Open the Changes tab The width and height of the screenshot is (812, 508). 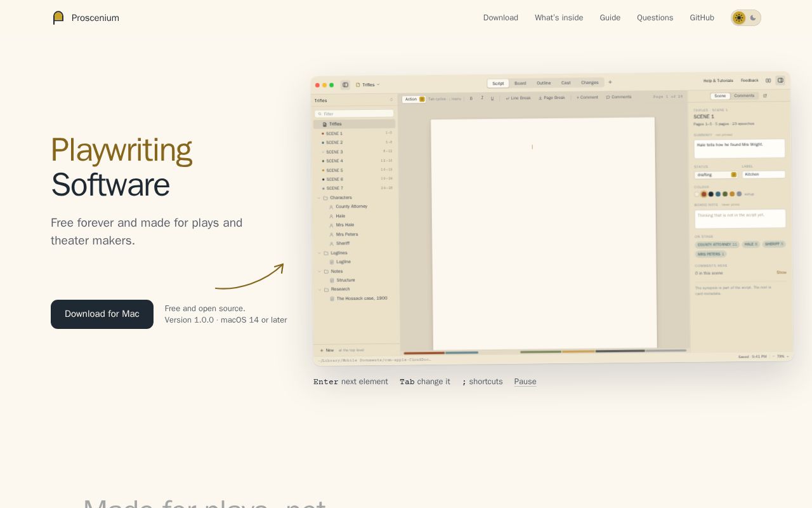click(x=589, y=83)
